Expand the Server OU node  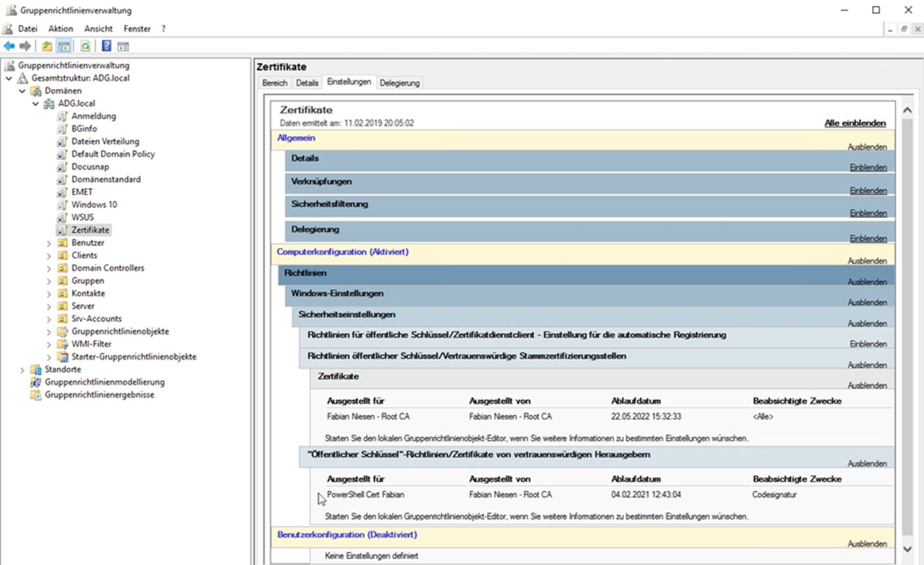pyautogui.click(x=49, y=307)
